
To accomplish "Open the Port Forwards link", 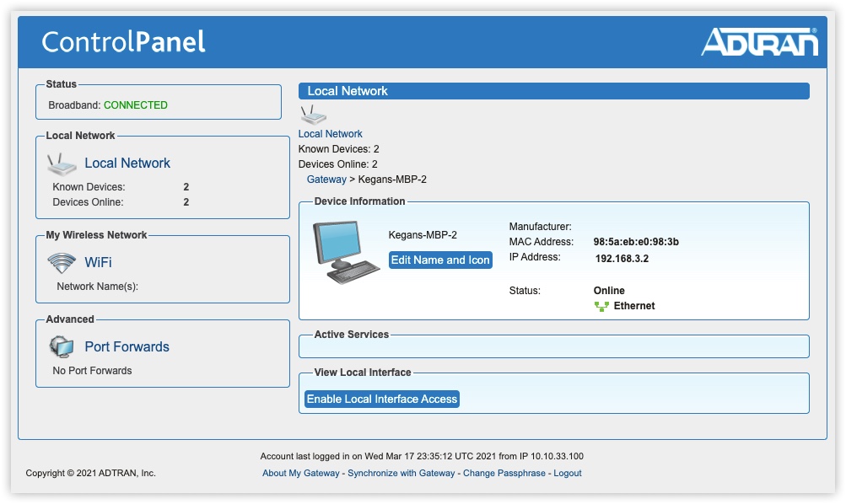I will 127,346.
